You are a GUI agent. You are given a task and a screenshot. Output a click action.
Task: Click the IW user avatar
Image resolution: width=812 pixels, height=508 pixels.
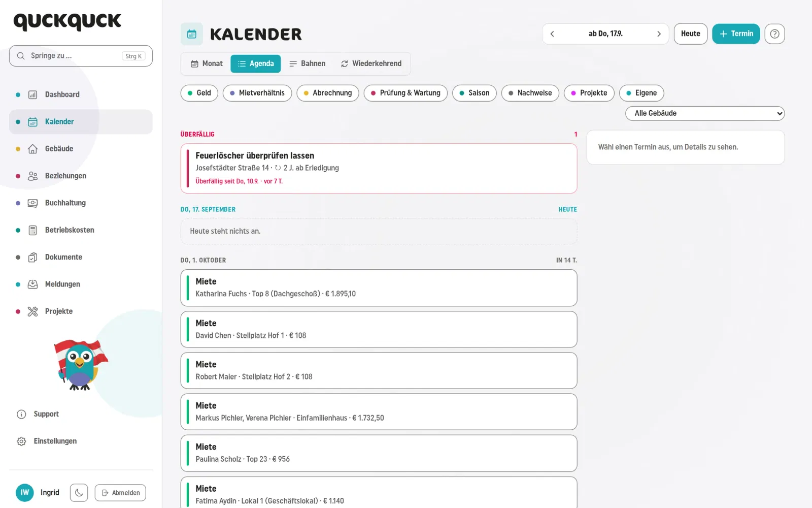25,493
